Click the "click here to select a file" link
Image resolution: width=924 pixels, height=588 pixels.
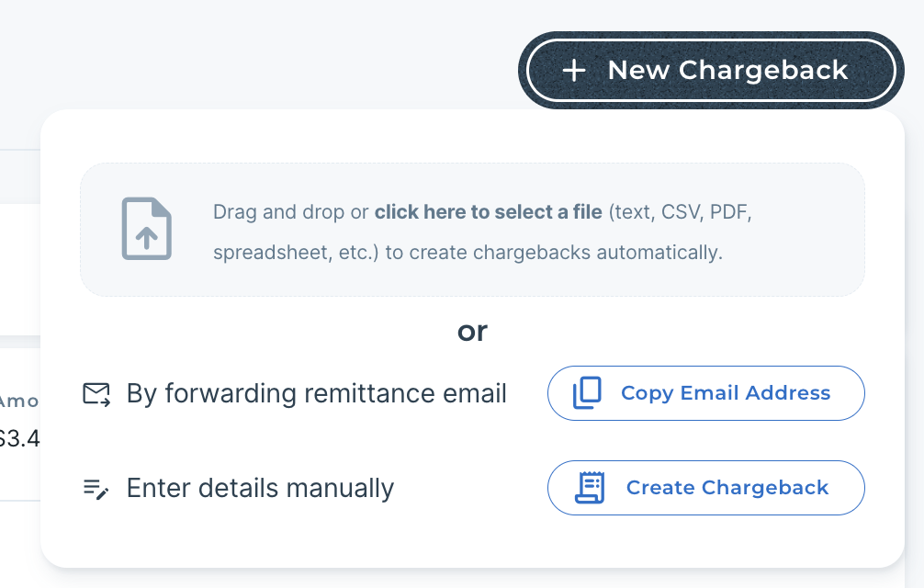pyautogui.click(x=488, y=212)
